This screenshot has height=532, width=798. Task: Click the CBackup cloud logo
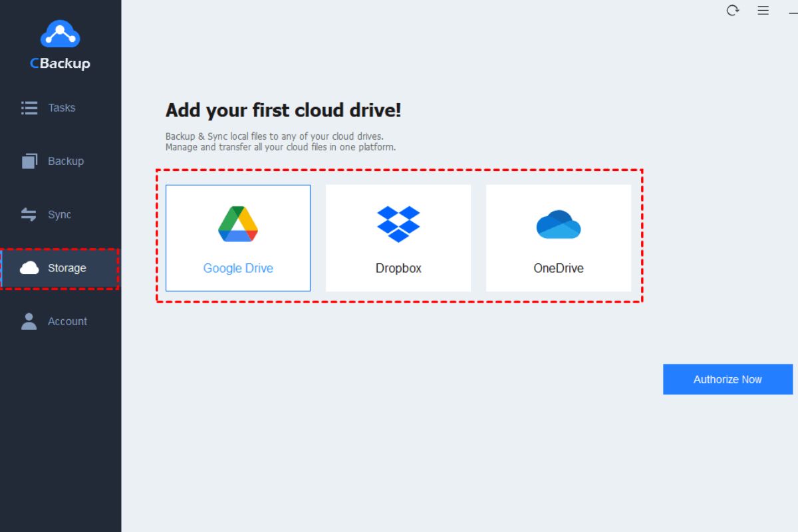[60, 33]
